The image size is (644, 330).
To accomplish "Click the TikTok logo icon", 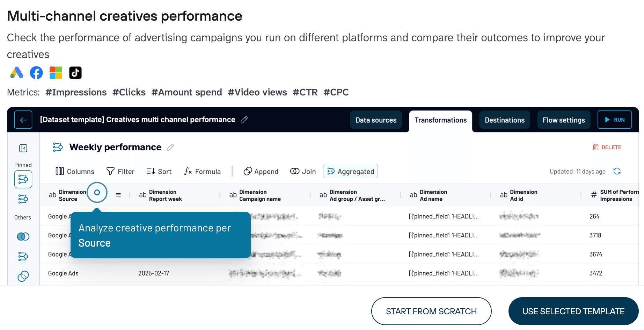I will click(x=75, y=73).
